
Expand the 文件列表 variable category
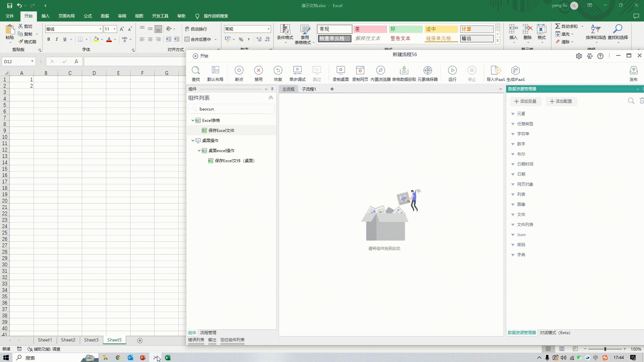(x=513, y=225)
